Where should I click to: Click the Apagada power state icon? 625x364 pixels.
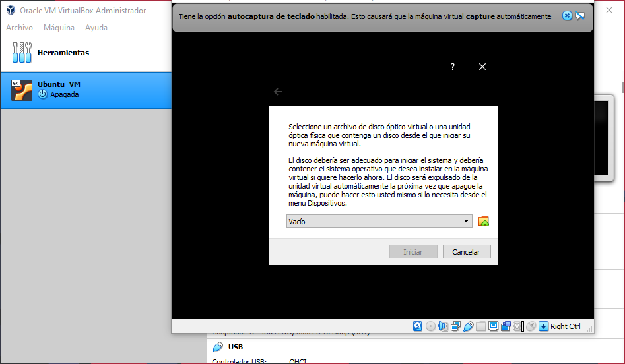click(x=43, y=94)
